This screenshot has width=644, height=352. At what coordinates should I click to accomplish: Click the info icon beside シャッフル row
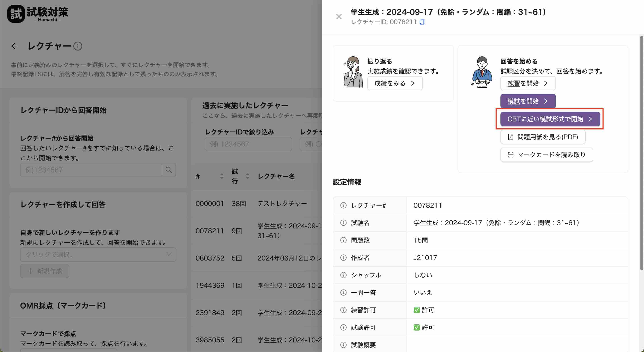pos(343,275)
